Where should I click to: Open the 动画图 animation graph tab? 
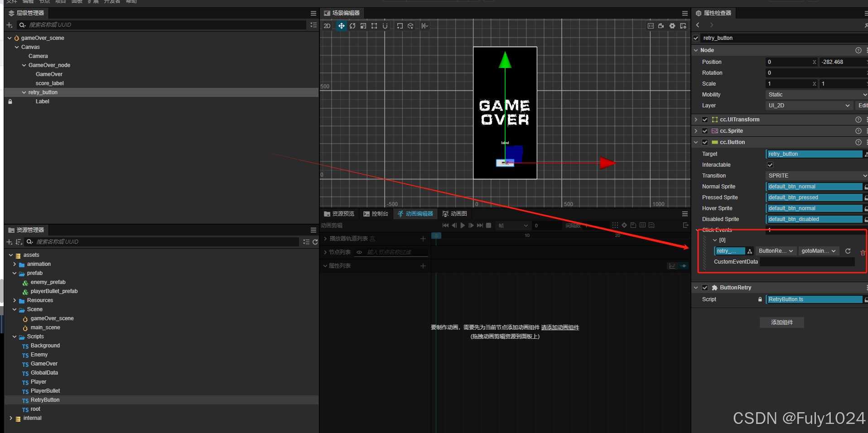point(454,214)
